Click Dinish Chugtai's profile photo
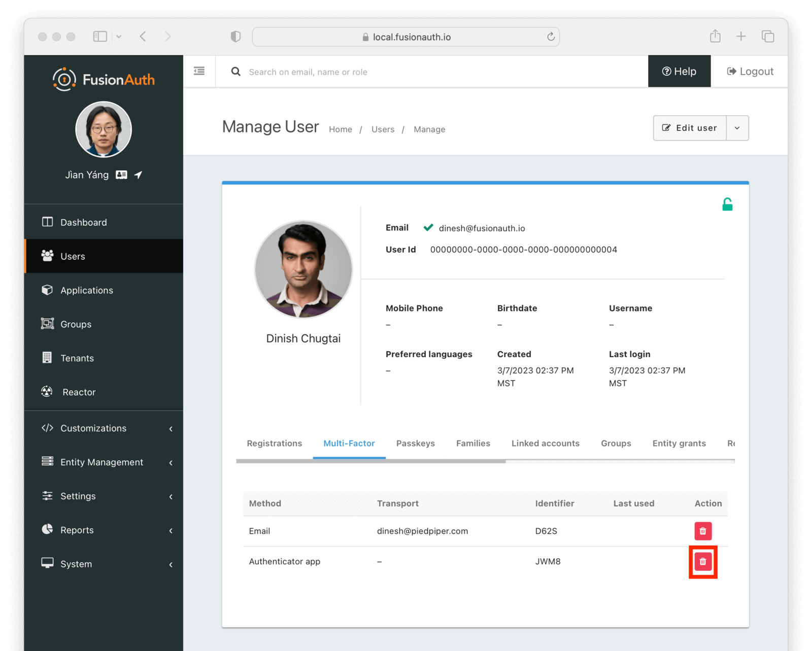Screen dimensions: 812x651 point(303,269)
